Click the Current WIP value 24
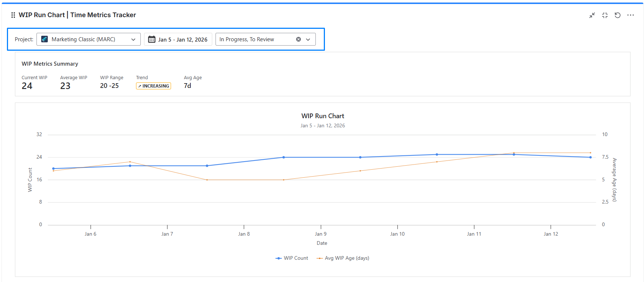Screen dimensions: 644x282 [27, 86]
